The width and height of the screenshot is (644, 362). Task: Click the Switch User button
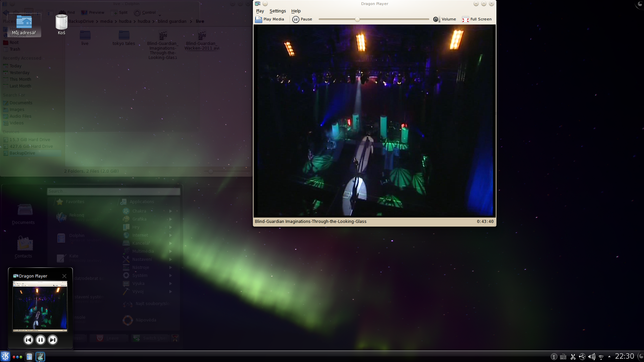[x=151, y=338]
